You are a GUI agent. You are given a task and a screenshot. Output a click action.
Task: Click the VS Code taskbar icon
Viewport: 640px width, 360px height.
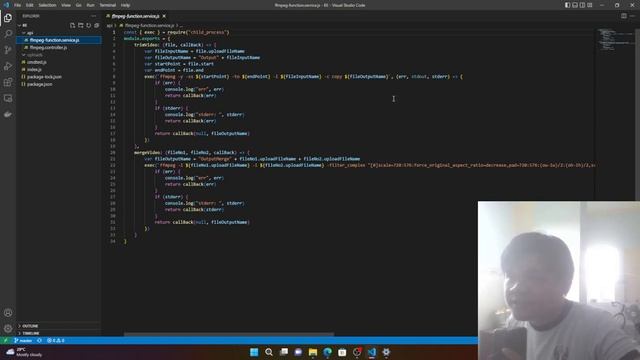click(371, 352)
